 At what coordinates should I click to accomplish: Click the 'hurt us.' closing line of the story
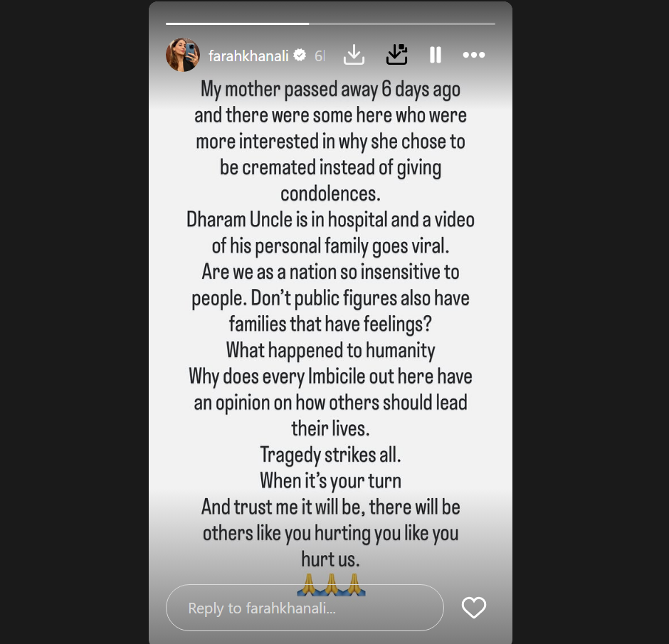[x=331, y=559]
